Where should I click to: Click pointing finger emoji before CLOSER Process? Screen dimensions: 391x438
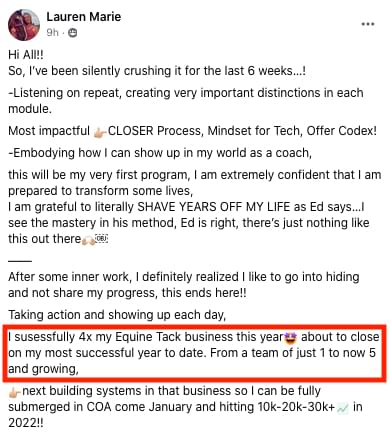coord(100,132)
